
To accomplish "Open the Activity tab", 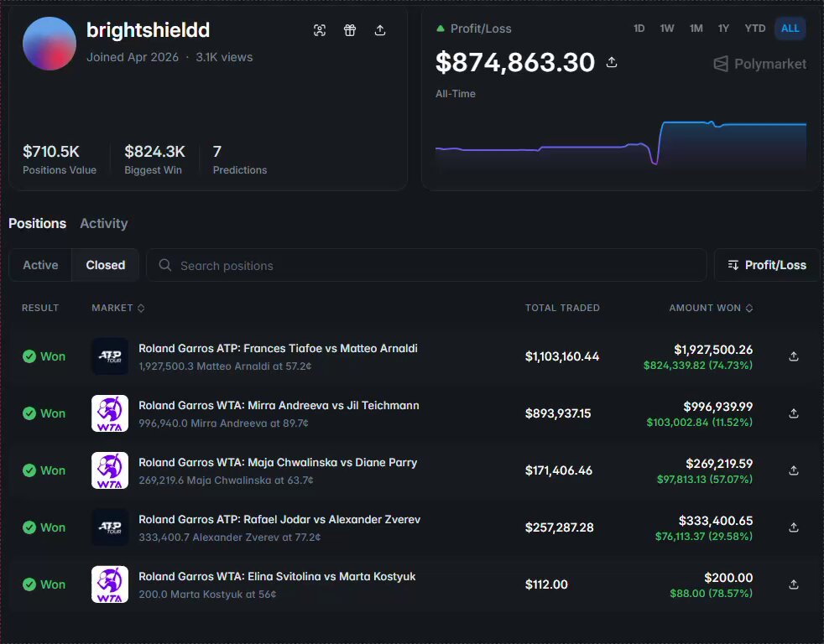I will (x=104, y=223).
